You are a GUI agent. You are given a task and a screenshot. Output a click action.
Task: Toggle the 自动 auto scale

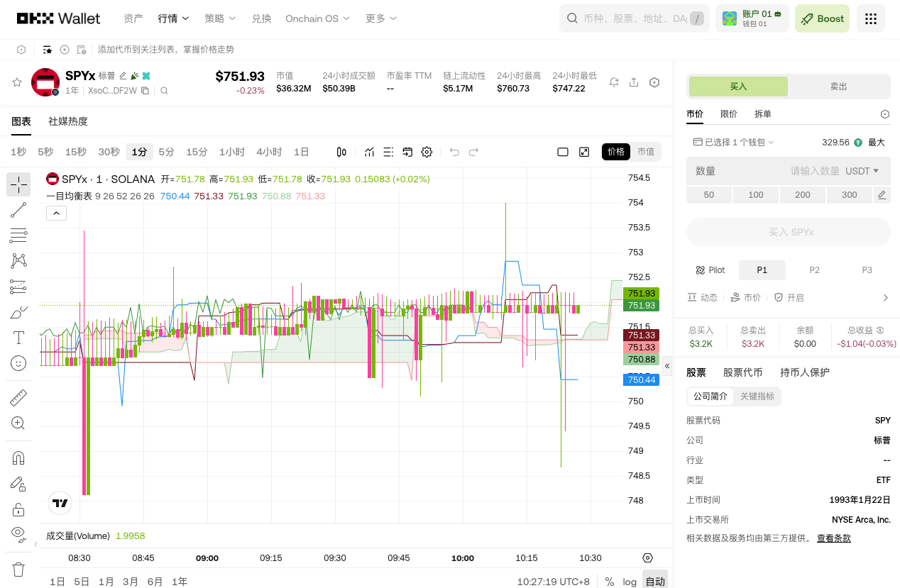pyautogui.click(x=655, y=581)
